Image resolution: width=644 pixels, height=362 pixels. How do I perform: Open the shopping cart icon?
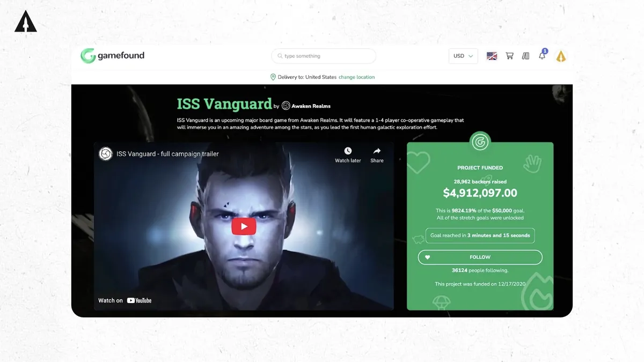pyautogui.click(x=509, y=56)
